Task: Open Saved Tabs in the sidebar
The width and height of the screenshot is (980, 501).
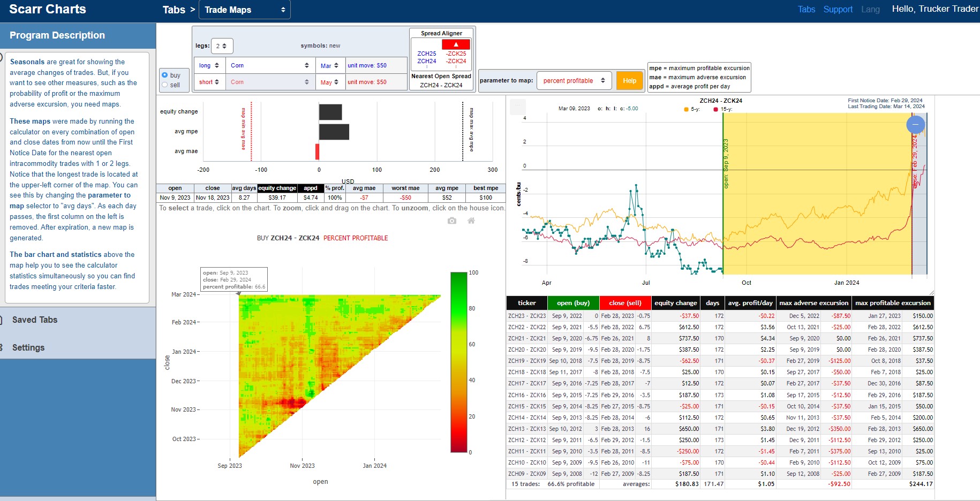Action: (35, 320)
